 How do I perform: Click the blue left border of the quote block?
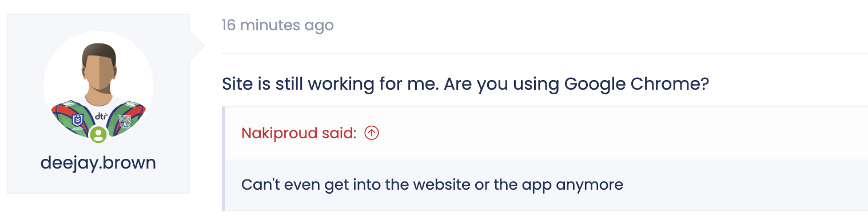click(x=224, y=158)
